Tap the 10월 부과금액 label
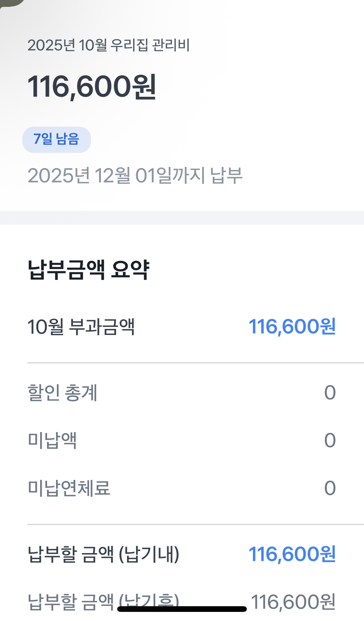This screenshot has height=621, width=364. click(81, 327)
